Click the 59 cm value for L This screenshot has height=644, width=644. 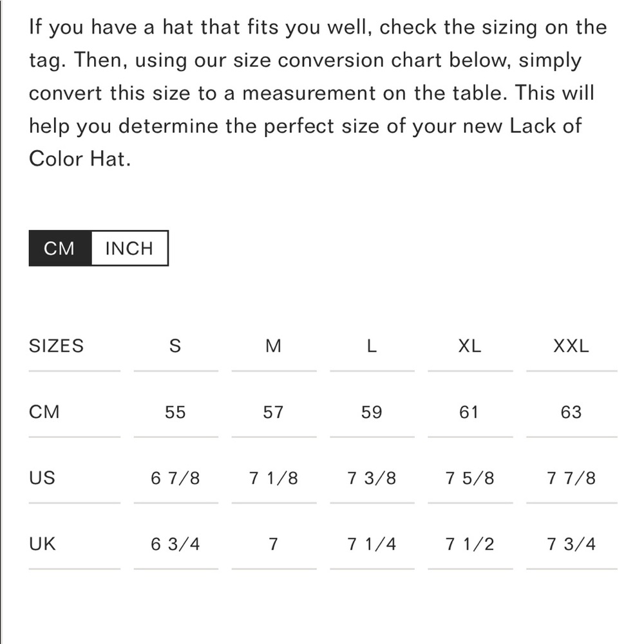point(372,412)
